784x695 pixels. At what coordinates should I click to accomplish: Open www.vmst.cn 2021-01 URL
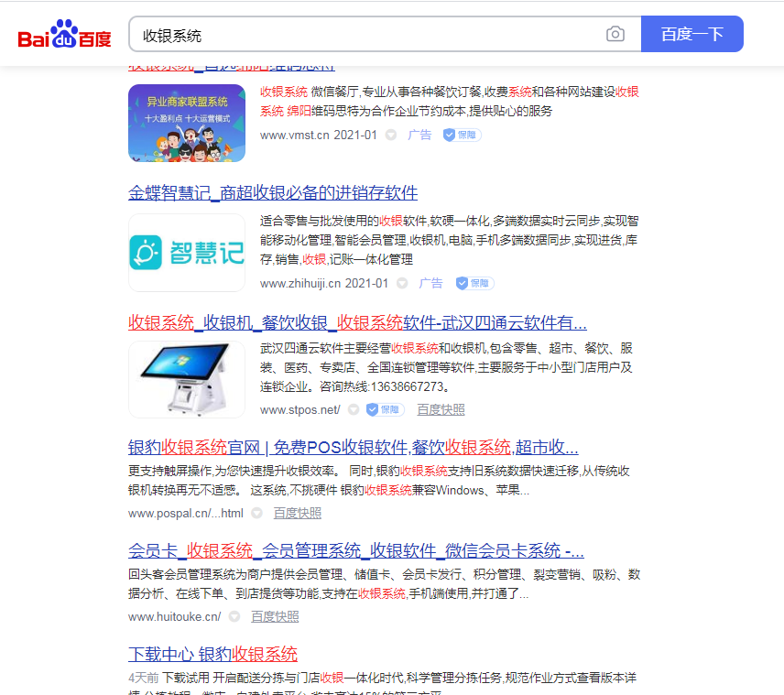point(318,135)
